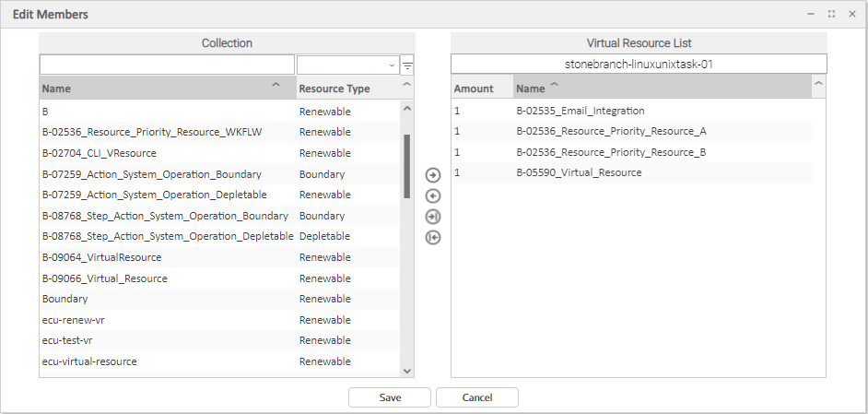Select B-02704_CLI_VResource in Collection list
This screenshot has width=868, height=414.
(x=100, y=153)
